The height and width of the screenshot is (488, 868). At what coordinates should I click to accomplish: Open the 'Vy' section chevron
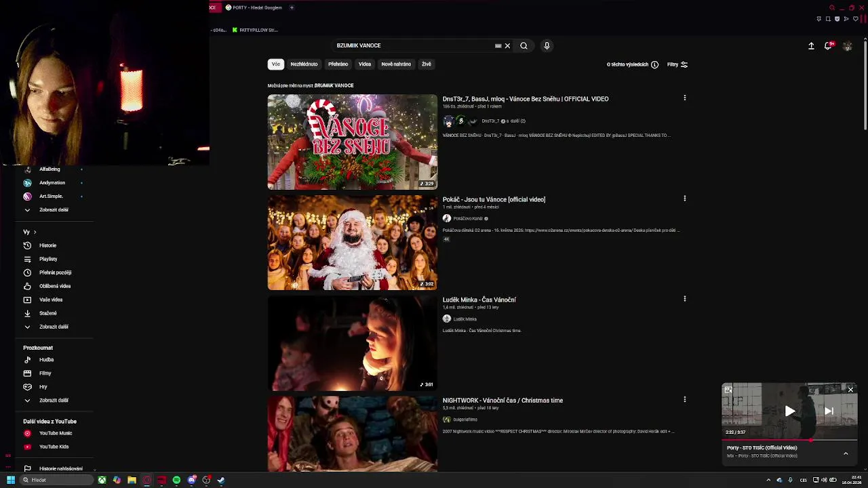pos(35,232)
